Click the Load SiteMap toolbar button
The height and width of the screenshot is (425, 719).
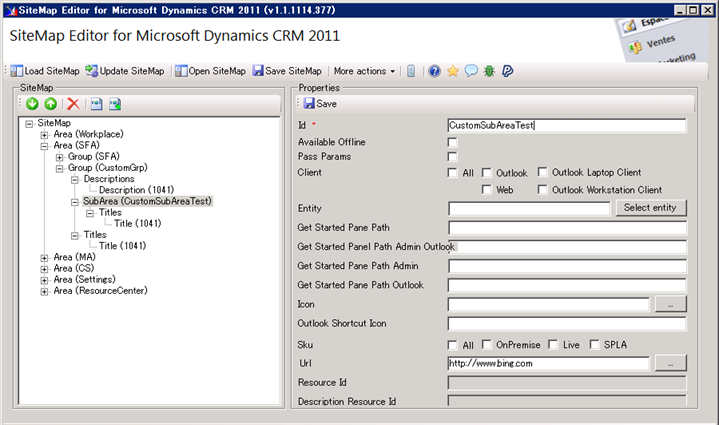tap(45, 71)
